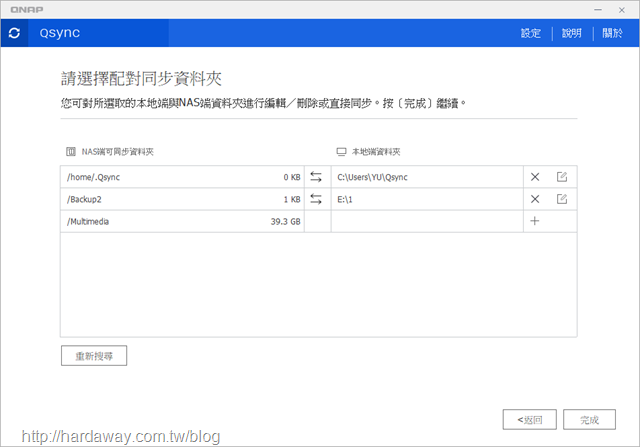Click empty local folder field for /Multimedia
This screenshot has height=447, width=640.
coord(427,221)
